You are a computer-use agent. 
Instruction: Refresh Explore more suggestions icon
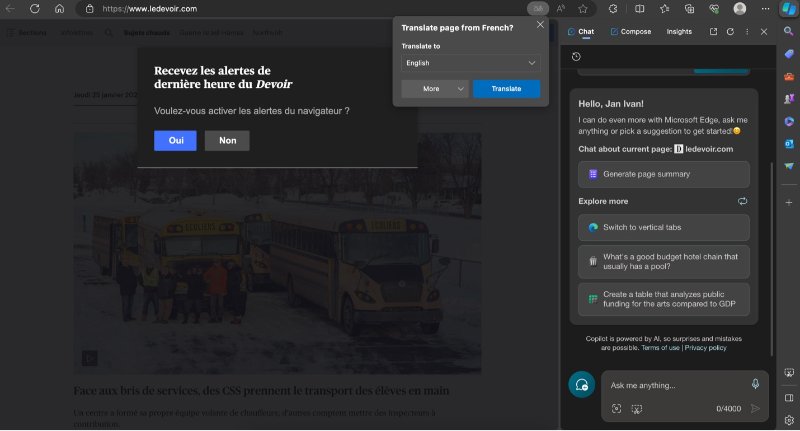(x=742, y=201)
